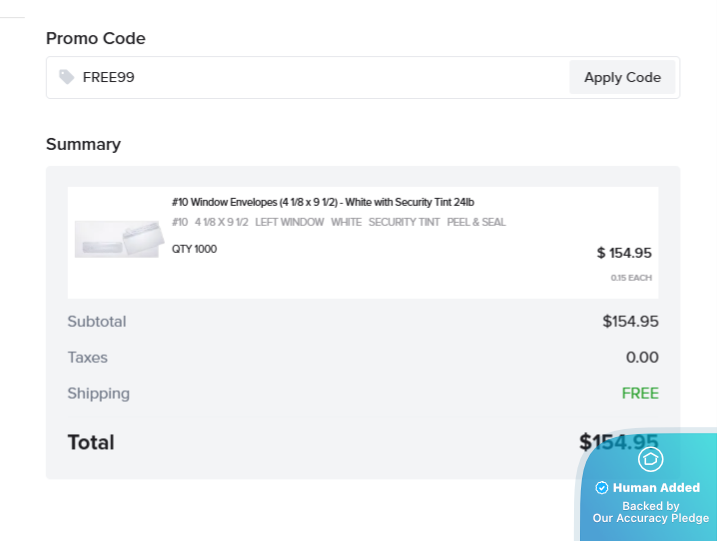The height and width of the screenshot is (541, 717).
Task: Click the Taxes value 0.00
Action: click(x=642, y=358)
